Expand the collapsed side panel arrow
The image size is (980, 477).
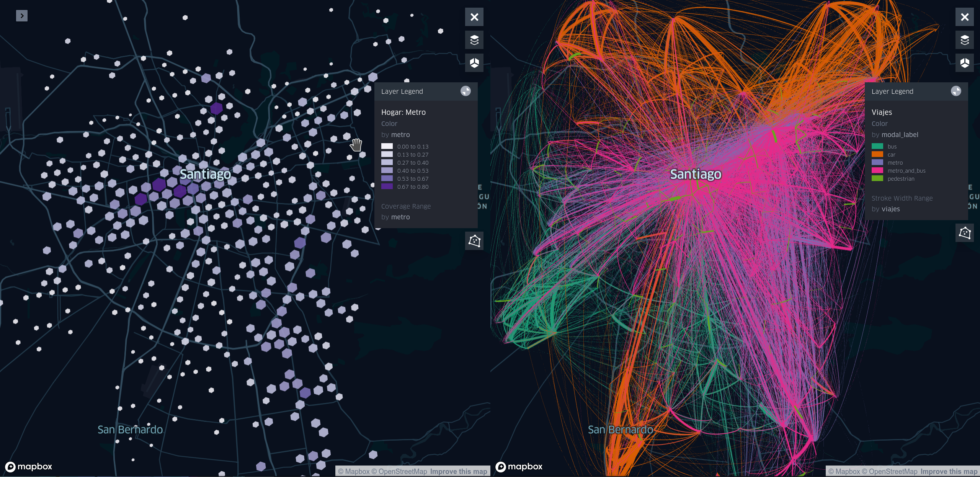point(22,16)
